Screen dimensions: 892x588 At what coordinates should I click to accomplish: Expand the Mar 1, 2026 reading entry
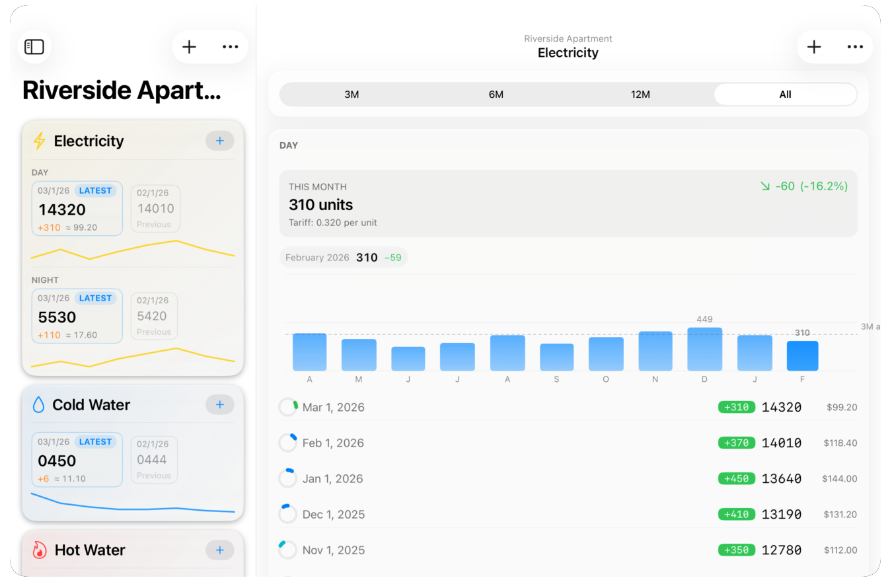click(x=568, y=407)
